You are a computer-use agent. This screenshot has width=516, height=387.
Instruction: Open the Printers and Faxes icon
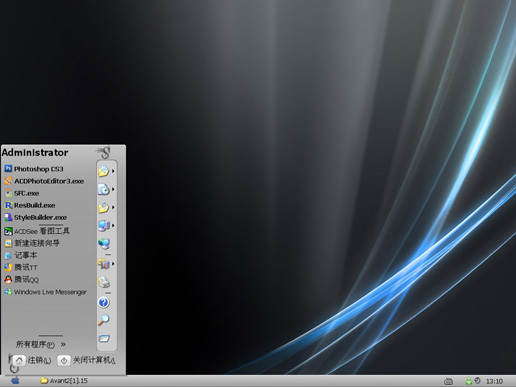(104, 282)
